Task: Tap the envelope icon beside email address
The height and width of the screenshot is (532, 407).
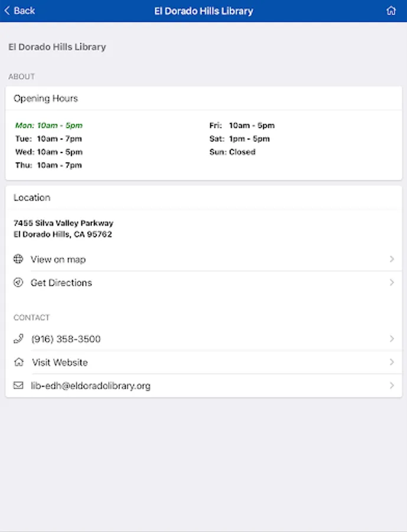Action: point(18,385)
